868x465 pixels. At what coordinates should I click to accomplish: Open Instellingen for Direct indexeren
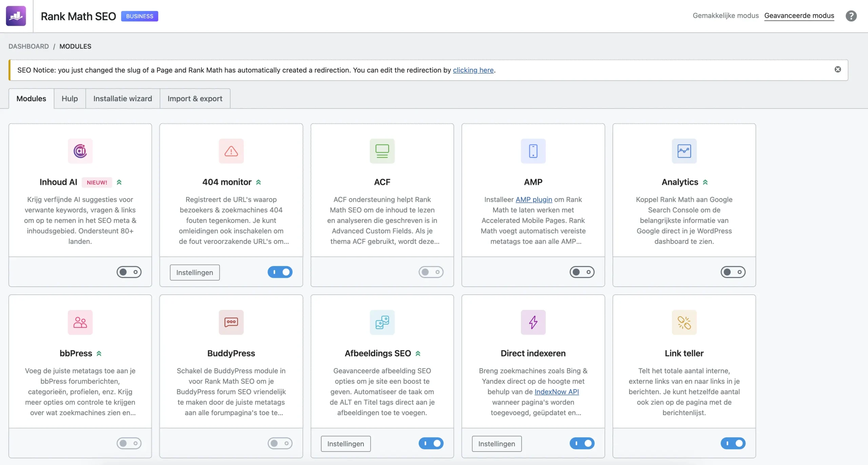[x=497, y=444]
